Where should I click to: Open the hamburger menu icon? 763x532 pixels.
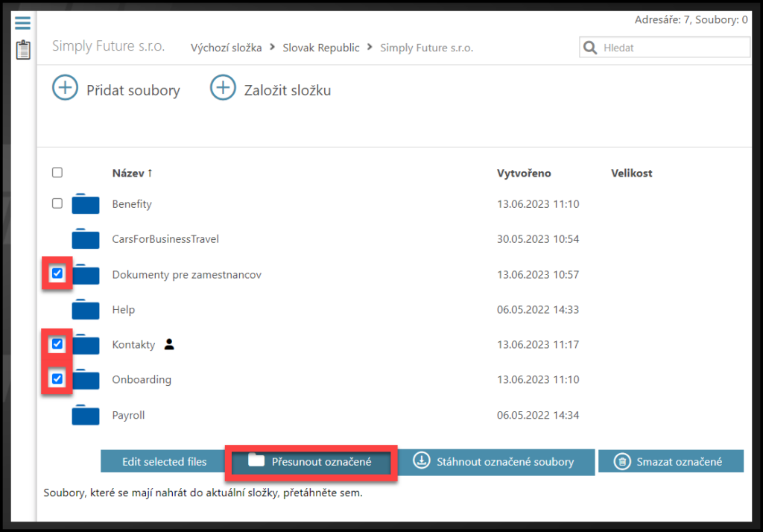tap(23, 22)
